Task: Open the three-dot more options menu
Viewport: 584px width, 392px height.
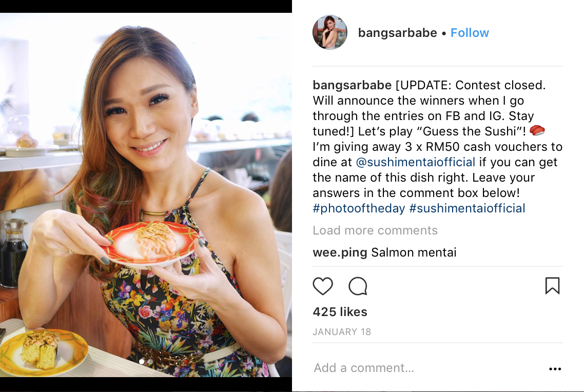Action: [x=555, y=368]
